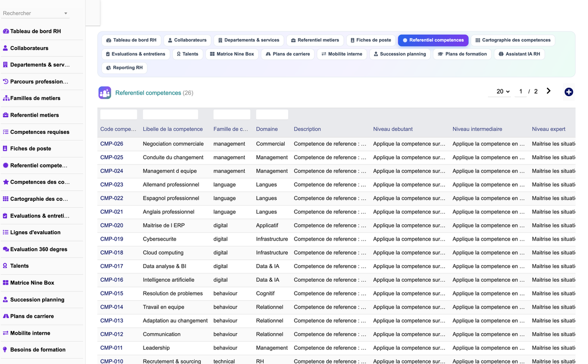Image resolution: width=588 pixels, height=364 pixels.
Task: Click the Succession planning sidebar icon
Action: (x=6, y=299)
